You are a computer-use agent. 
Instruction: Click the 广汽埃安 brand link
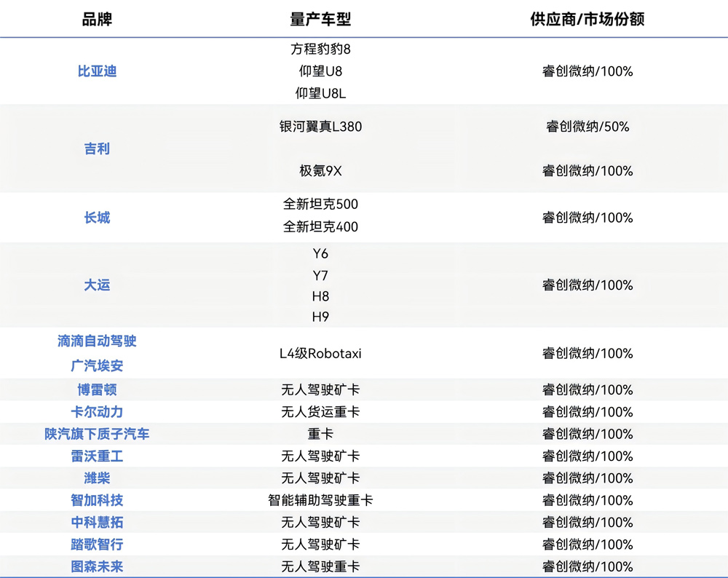pos(97,365)
